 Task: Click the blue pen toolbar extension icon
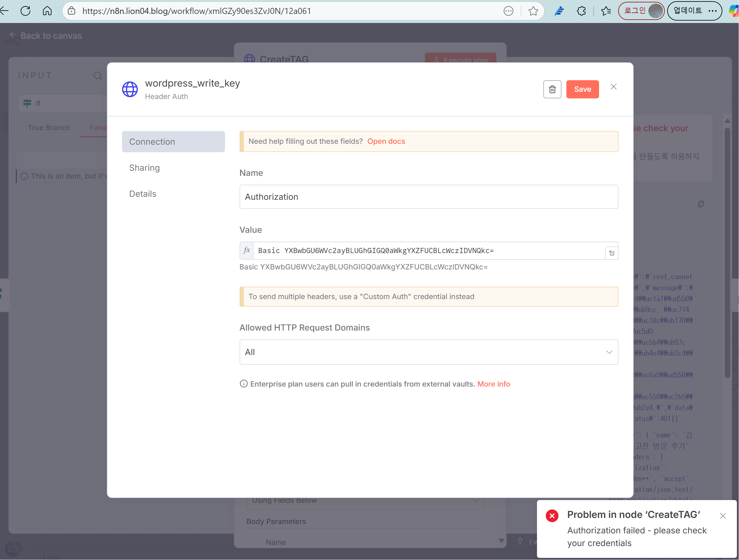tap(559, 11)
